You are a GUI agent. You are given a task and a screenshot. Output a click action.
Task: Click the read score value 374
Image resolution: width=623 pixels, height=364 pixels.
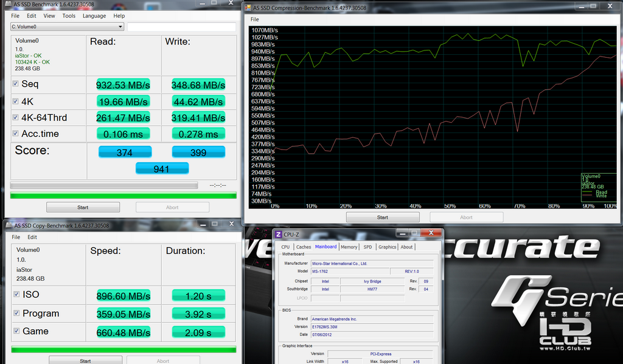pos(125,152)
